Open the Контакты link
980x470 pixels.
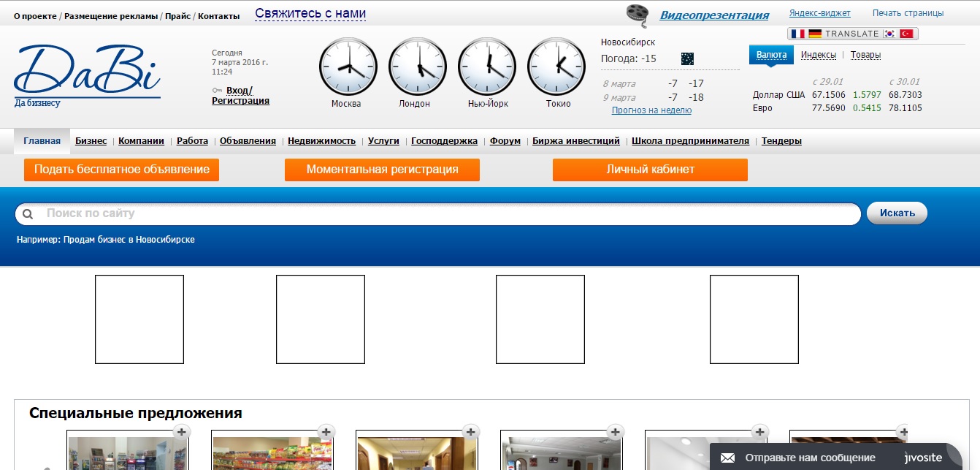218,15
